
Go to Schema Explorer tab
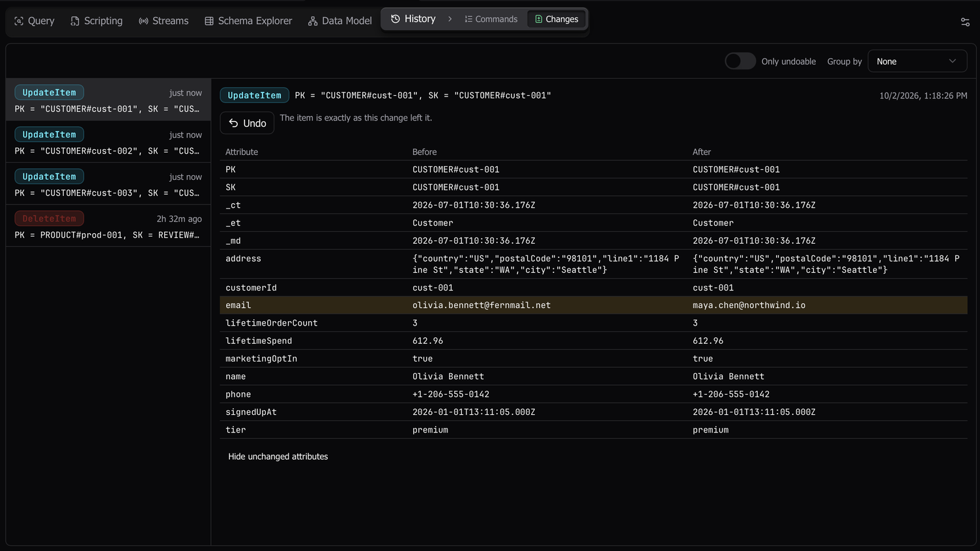click(x=248, y=21)
